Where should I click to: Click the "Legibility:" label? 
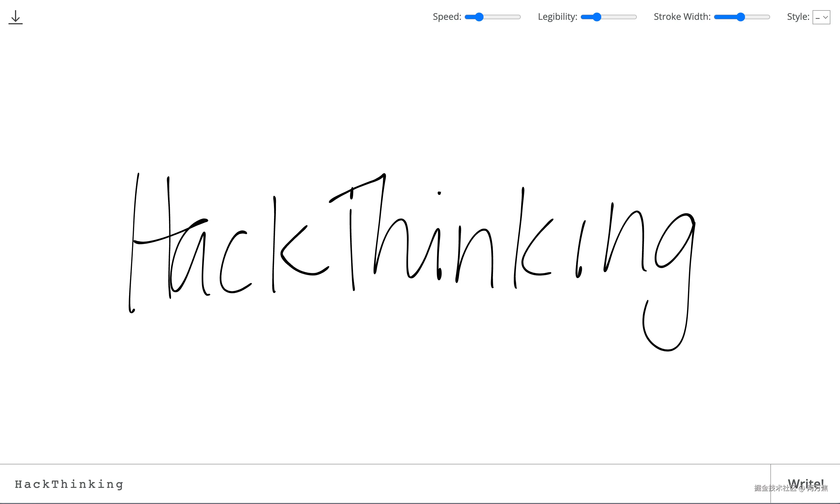click(x=557, y=17)
